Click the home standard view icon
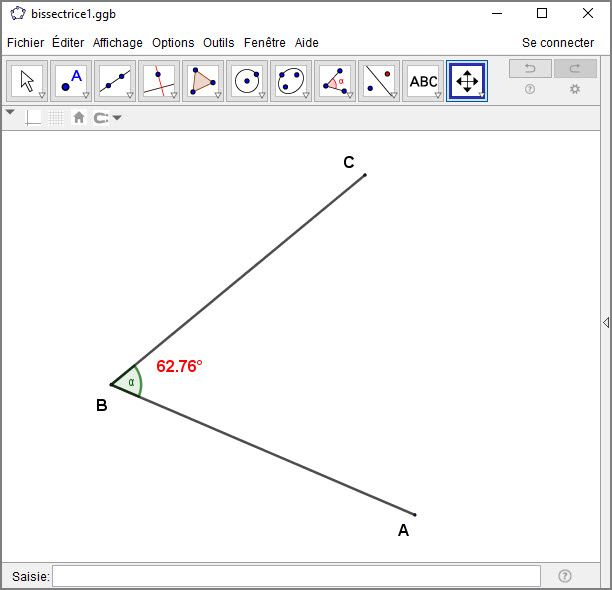This screenshot has width=612, height=590. (x=79, y=117)
